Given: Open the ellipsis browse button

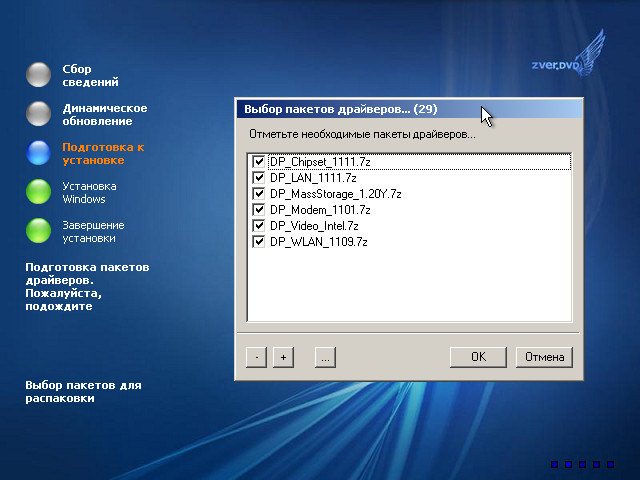Looking at the screenshot, I should tap(325, 358).
